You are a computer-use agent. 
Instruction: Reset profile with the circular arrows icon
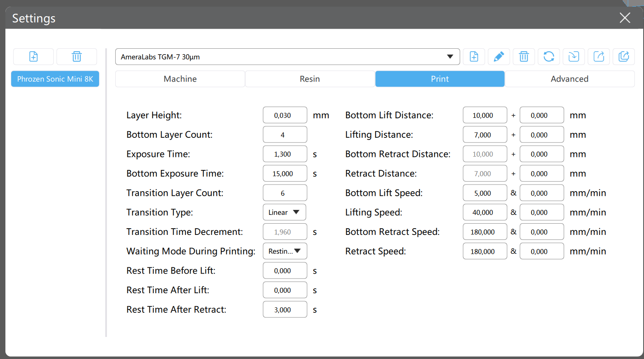(549, 57)
